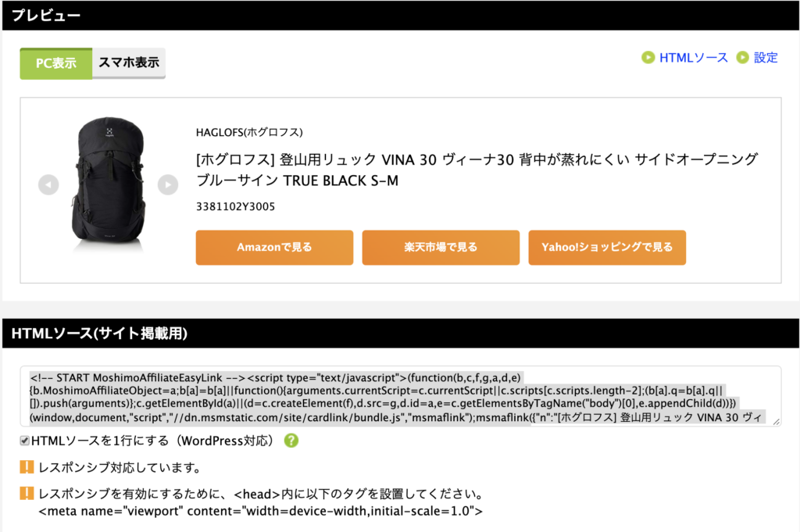This screenshot has width=800, height=532.
Task: Click the HAGLOFS(ホグロフス) brand name
Action: (249, 133)
